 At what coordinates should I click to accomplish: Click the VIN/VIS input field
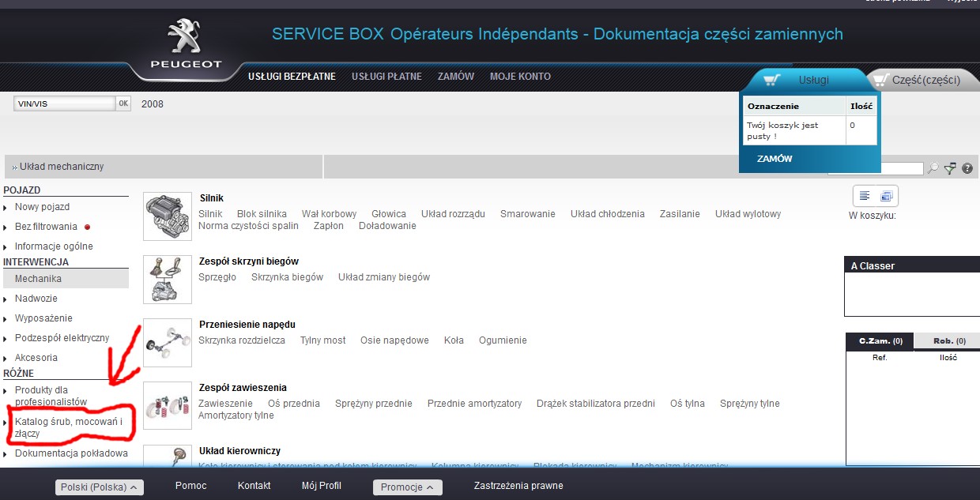tap(65, 103)
